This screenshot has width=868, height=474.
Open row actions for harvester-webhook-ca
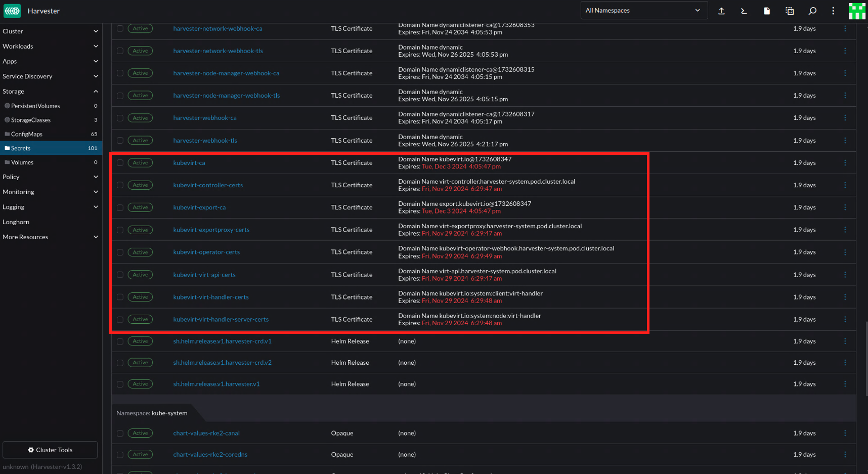845,118
